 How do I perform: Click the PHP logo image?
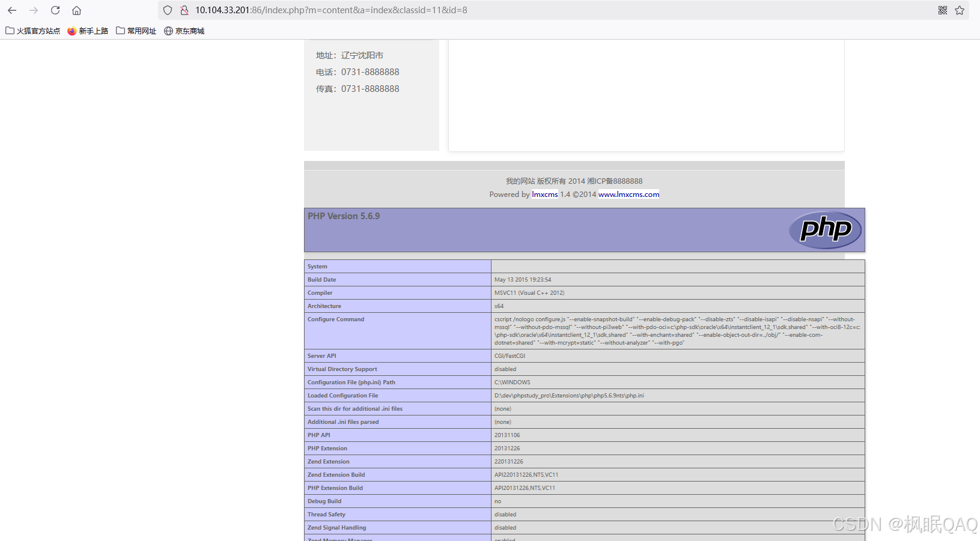(x=825, y=229)
